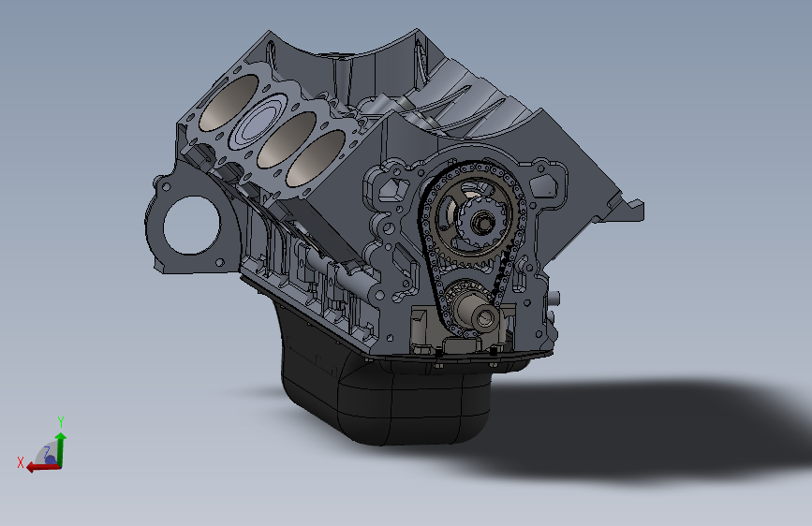Select the cylinder bore showing the piston top
812x526 pixels.
tap(258, 123)
